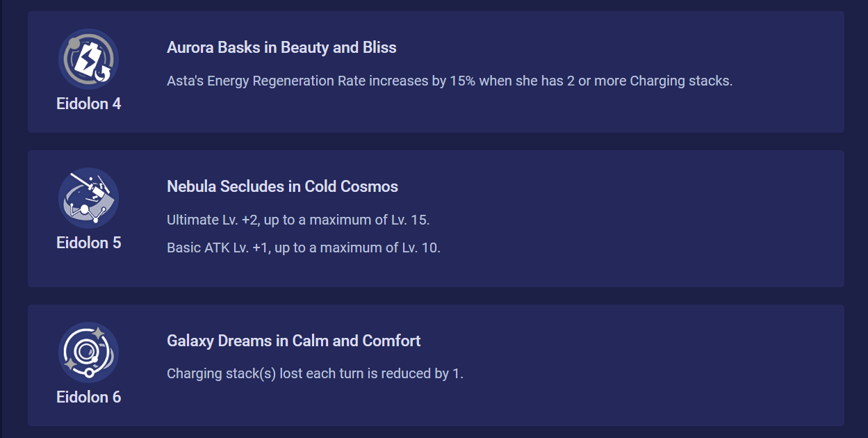Click the 'Eidolon 6' label under icon
This screenshot has width=868, height=438.
click(89, 397)
